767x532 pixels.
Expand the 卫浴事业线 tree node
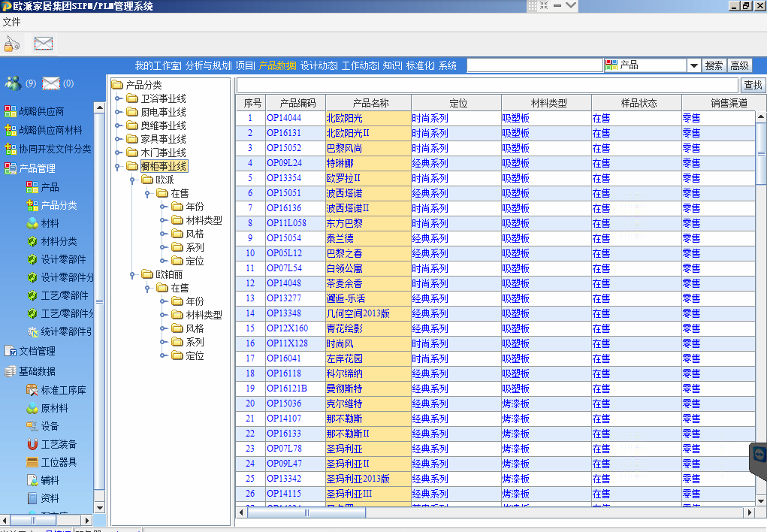pos(119,98)
